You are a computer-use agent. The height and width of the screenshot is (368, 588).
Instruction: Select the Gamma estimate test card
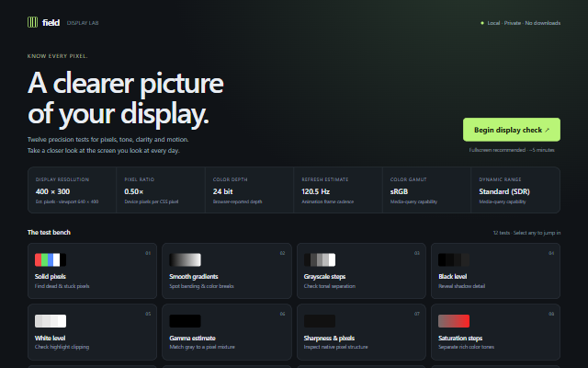[x=227, y=332]
